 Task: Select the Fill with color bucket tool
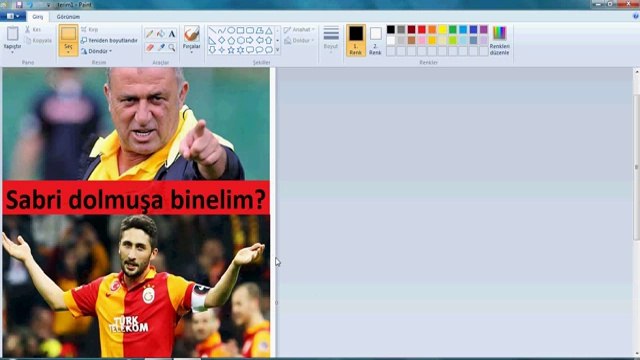[x=161, y=34]
